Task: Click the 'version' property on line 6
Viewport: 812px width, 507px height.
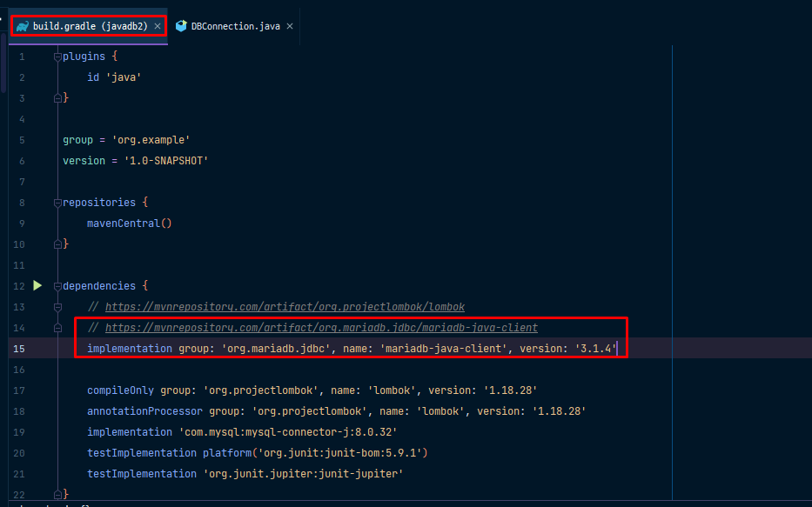Action: click(x=84, y=160)
